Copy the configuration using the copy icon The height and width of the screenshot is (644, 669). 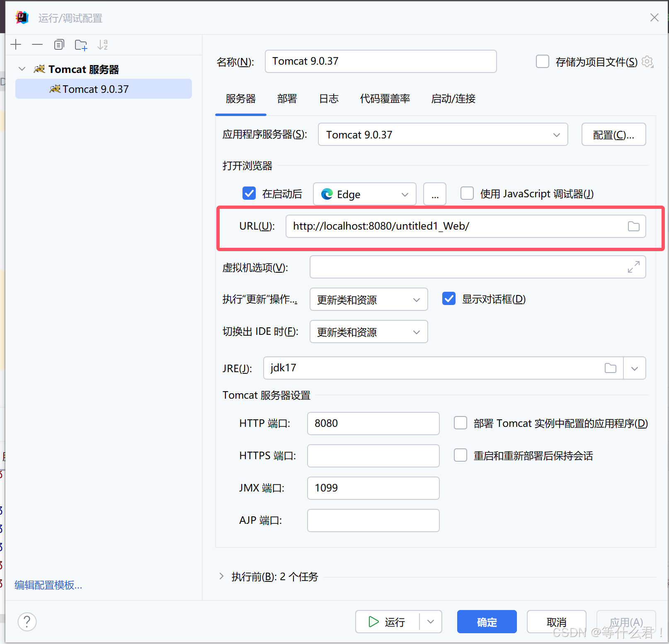(59, 44)
